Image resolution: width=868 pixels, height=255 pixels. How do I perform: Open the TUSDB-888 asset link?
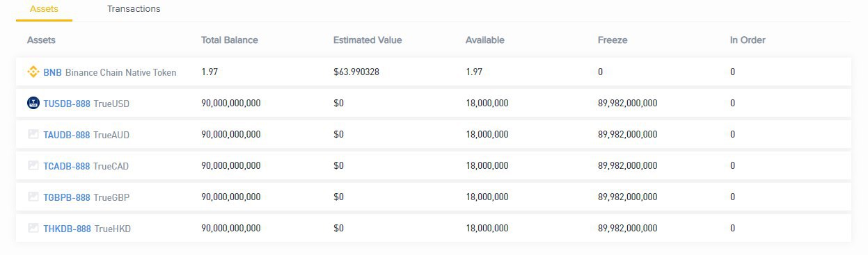67,104
